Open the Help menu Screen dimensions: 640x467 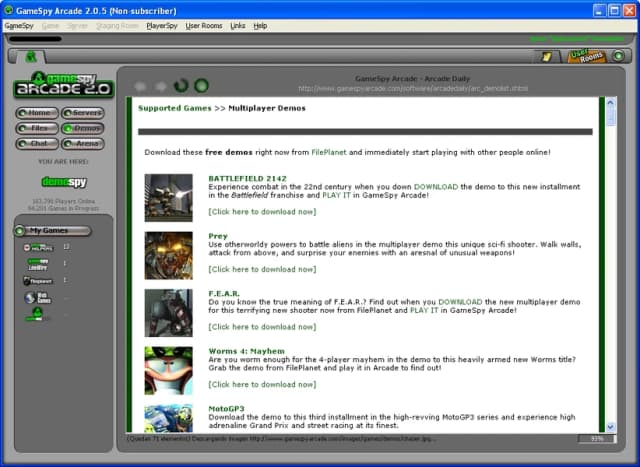260,26
